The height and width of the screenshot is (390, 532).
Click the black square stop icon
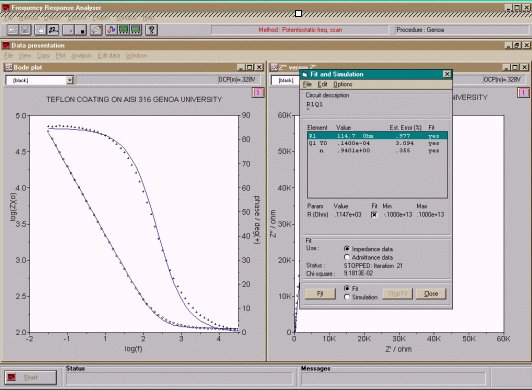81,30
